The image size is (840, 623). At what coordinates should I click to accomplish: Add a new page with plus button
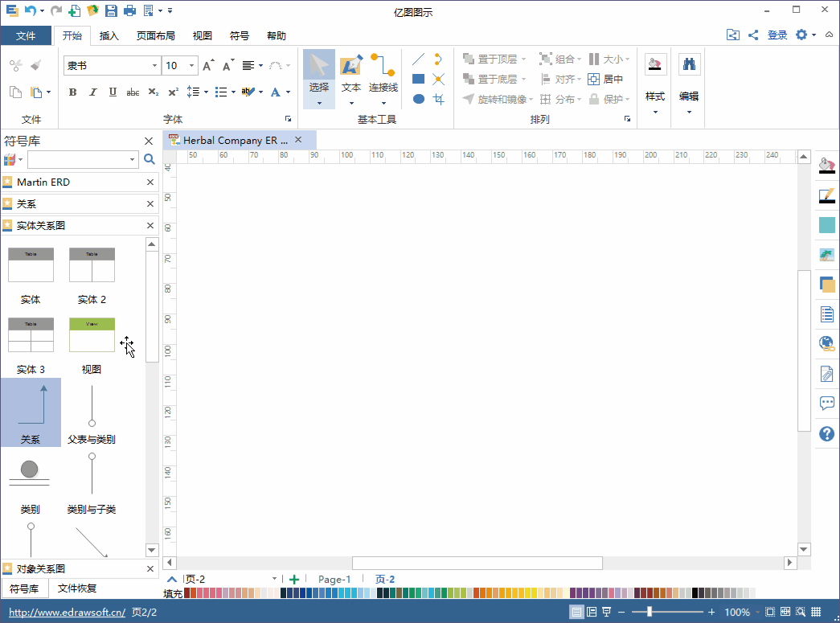click(293, 579)
